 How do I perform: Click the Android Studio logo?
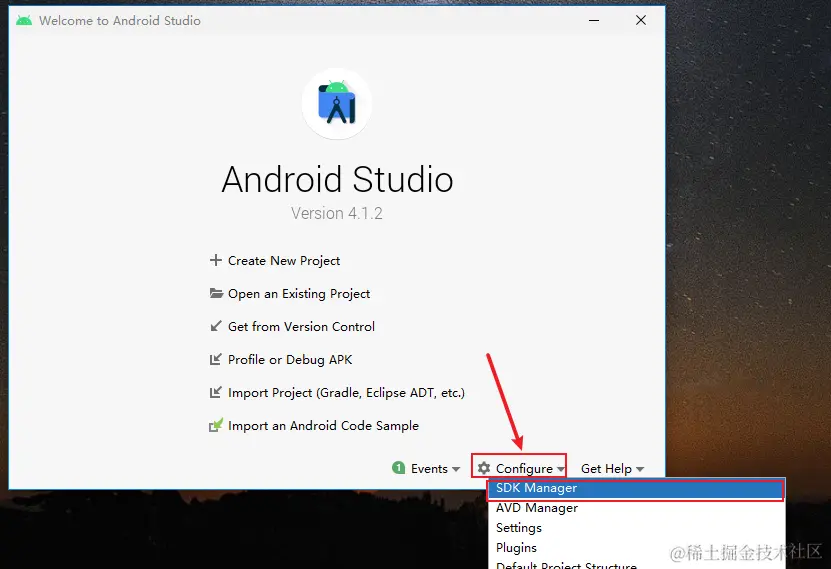tap(337, 103)
